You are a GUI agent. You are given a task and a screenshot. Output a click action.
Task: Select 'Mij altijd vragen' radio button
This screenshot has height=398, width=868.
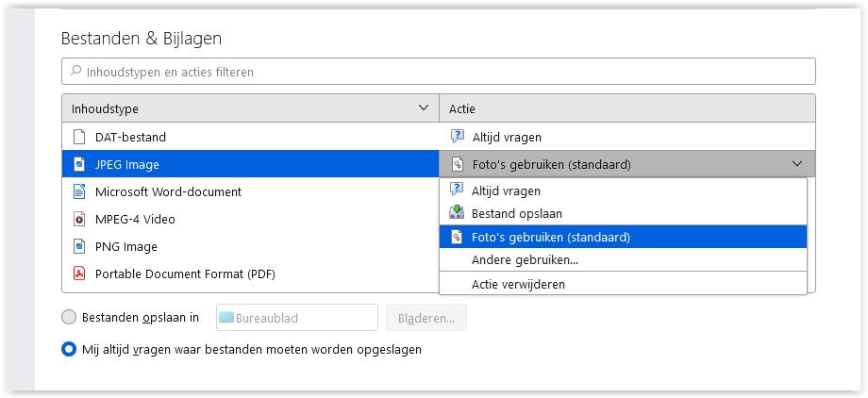click(x=68, y=349)
